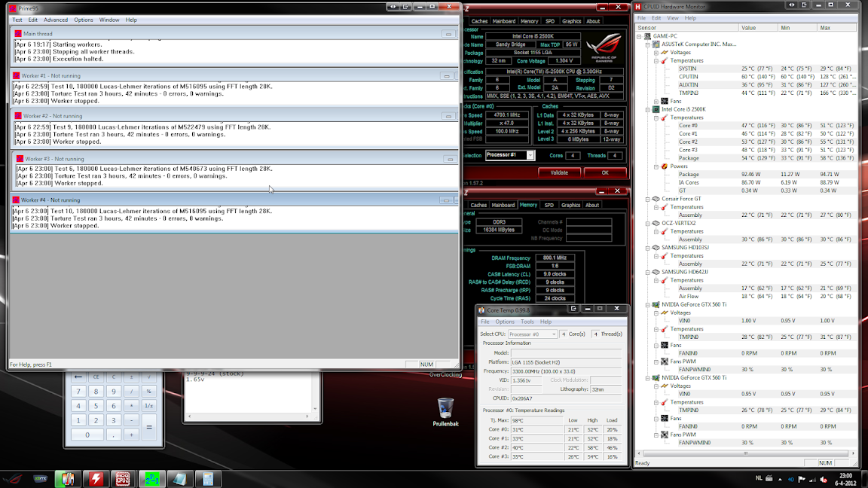Click the green fan icon beside FANIN0
The image size is (868, 488).
[x=665, y=344]
